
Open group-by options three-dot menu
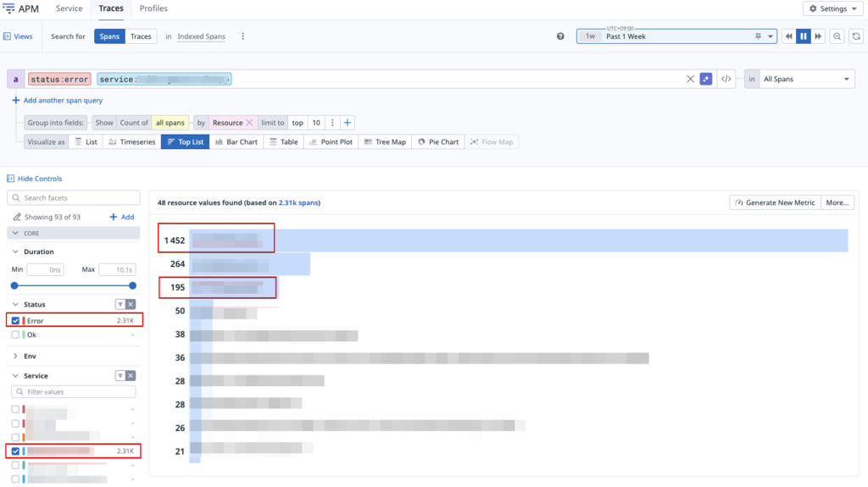(332, 123)
